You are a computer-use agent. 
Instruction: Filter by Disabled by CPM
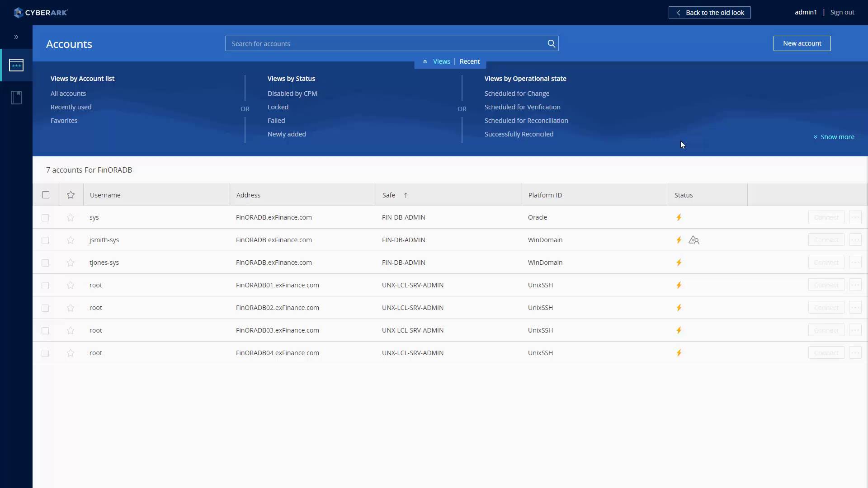pos(292,94)
